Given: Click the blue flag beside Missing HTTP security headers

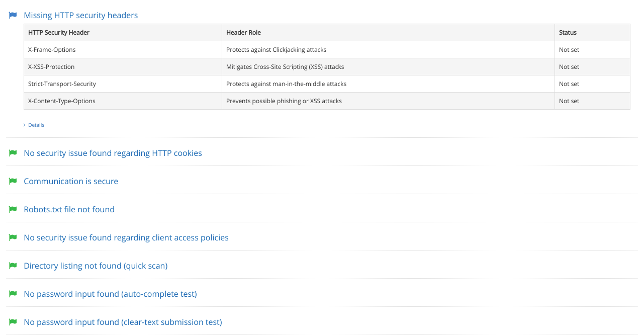Looking at the screenshot, I should tap(13, 15).
